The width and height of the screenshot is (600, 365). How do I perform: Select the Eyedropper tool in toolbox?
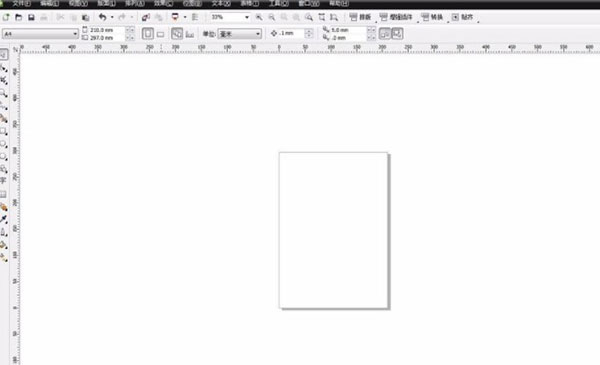(3, 219)
